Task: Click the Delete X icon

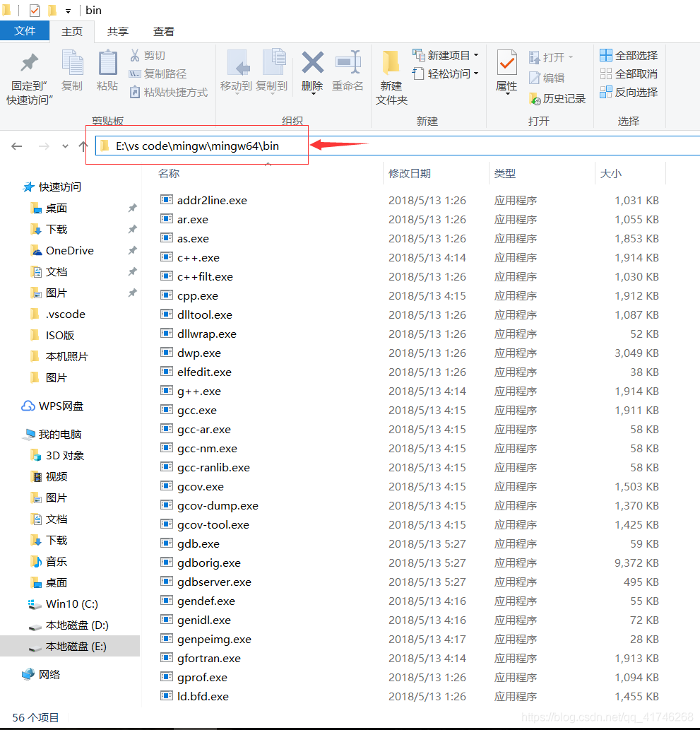Action: click(312, 62)
